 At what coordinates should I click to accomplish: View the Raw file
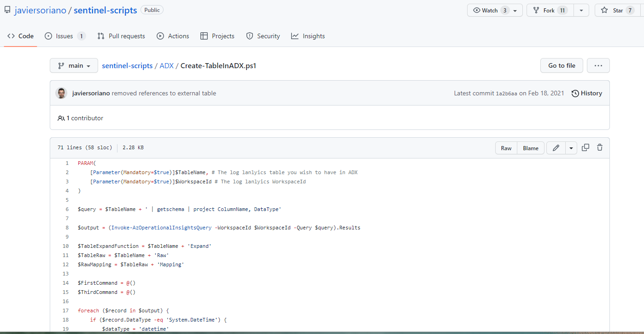click(506, 148)
